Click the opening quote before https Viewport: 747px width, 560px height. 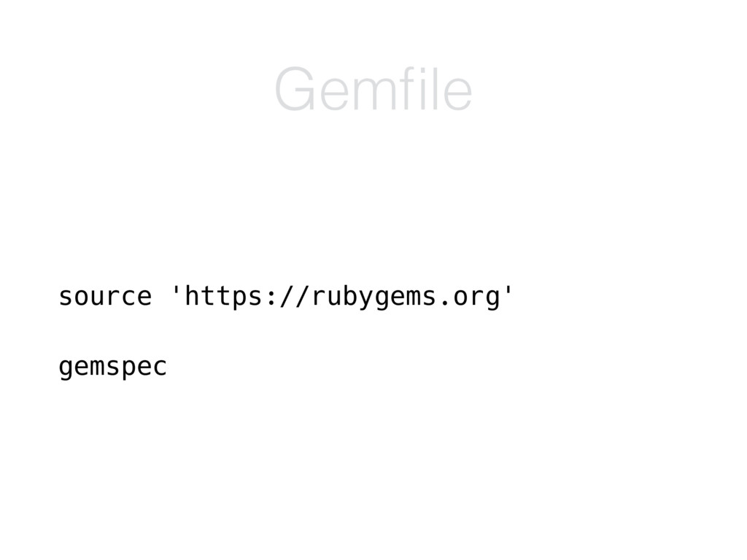pos(176,291)
